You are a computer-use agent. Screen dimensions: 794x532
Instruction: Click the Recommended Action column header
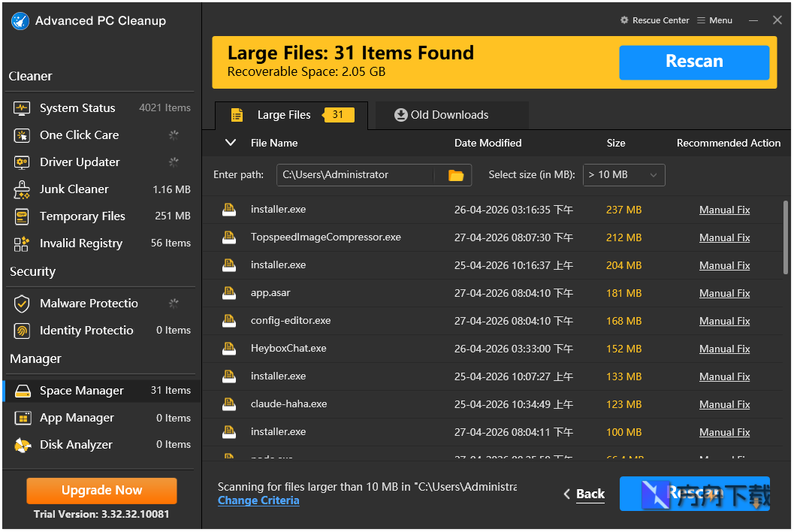click(x=728, y=144)
